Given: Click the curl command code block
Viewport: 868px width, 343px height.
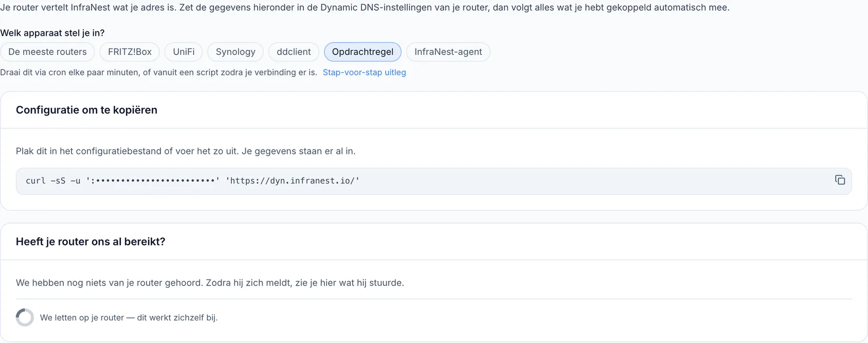Looking at the screenshot, I should coord(433,181).
